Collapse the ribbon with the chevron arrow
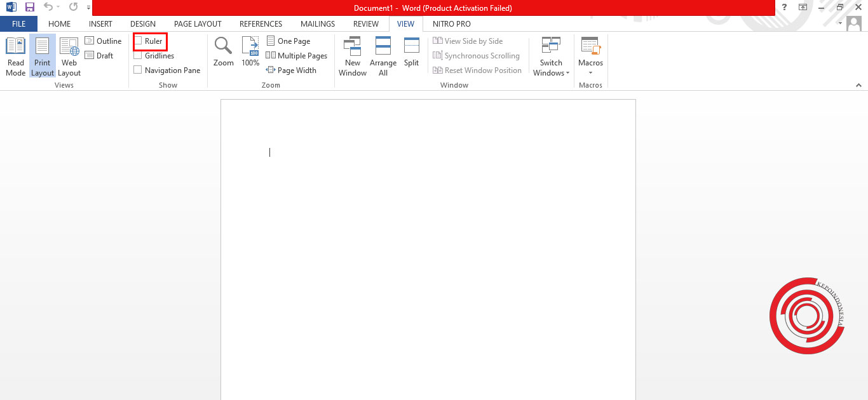The width and height of the screenshot is (868, 400). point(859,84)
